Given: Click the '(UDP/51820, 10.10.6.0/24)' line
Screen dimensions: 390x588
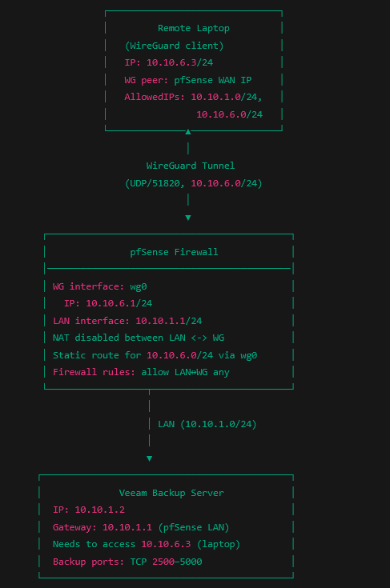Looking at the screenshot, I should tap(193, 183).
